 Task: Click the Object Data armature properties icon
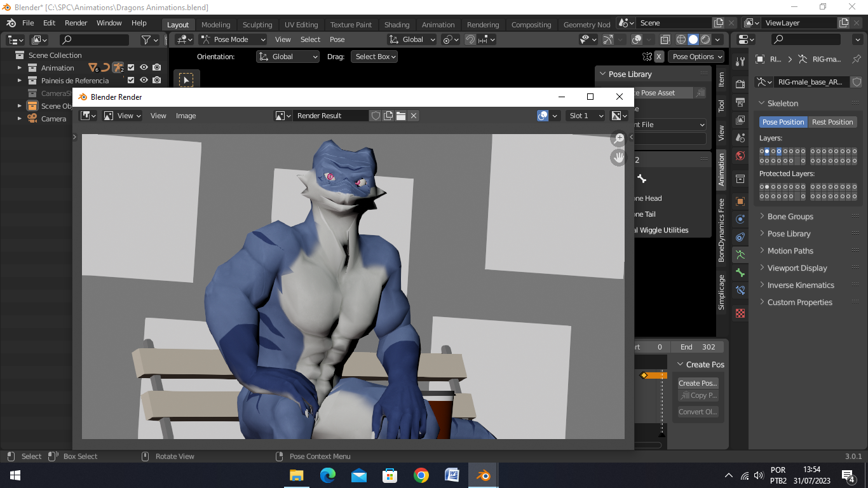point(740,255)
